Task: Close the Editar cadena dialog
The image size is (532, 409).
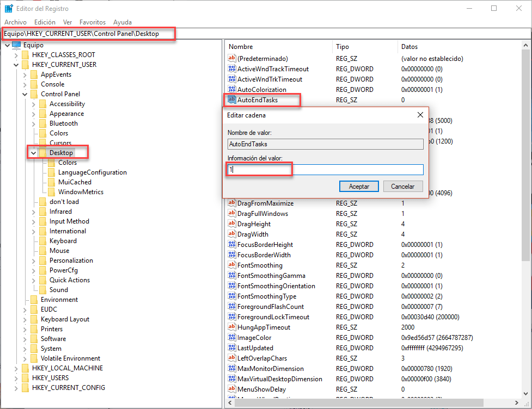Action: [x=420, y=115]
